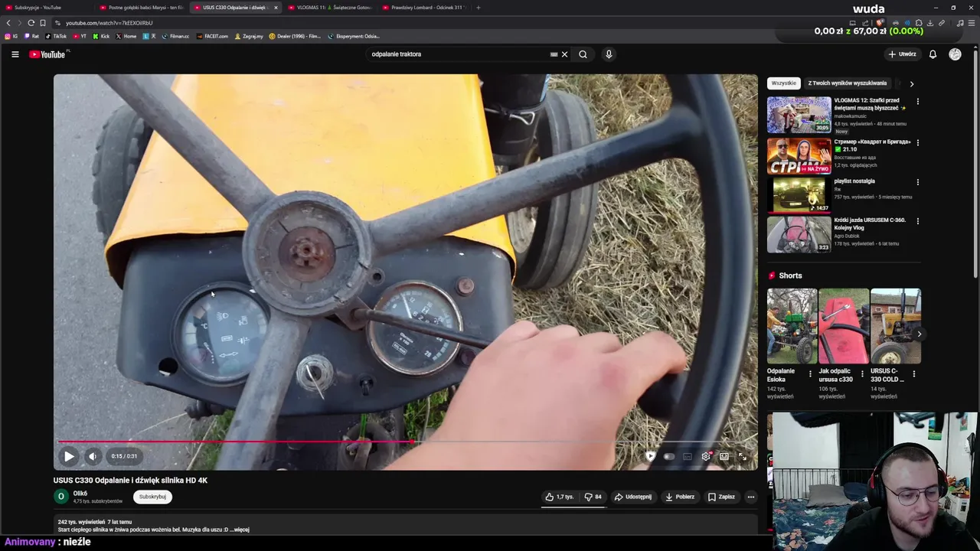
Task: Seek on the video progress bar
Action: (x=406, y=442)
